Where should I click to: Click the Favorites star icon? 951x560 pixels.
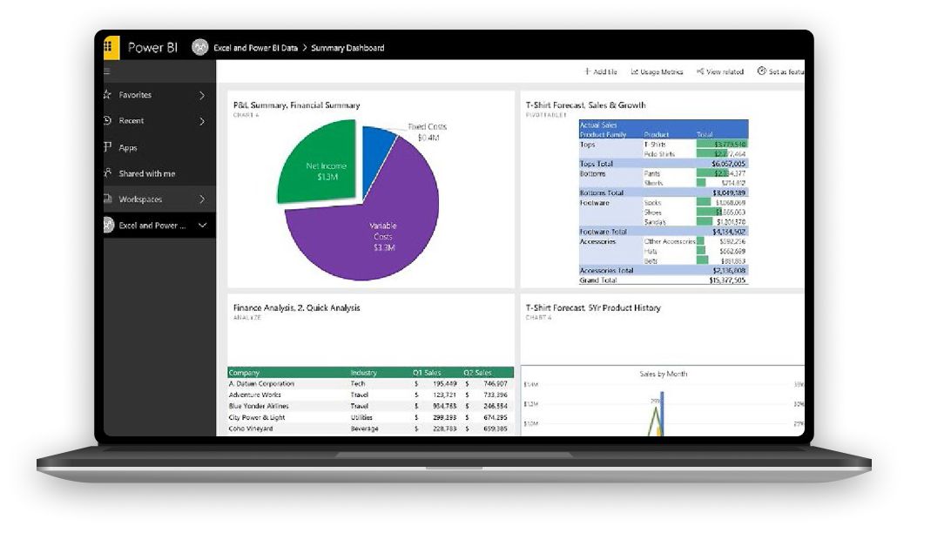(x=107, y=95)
